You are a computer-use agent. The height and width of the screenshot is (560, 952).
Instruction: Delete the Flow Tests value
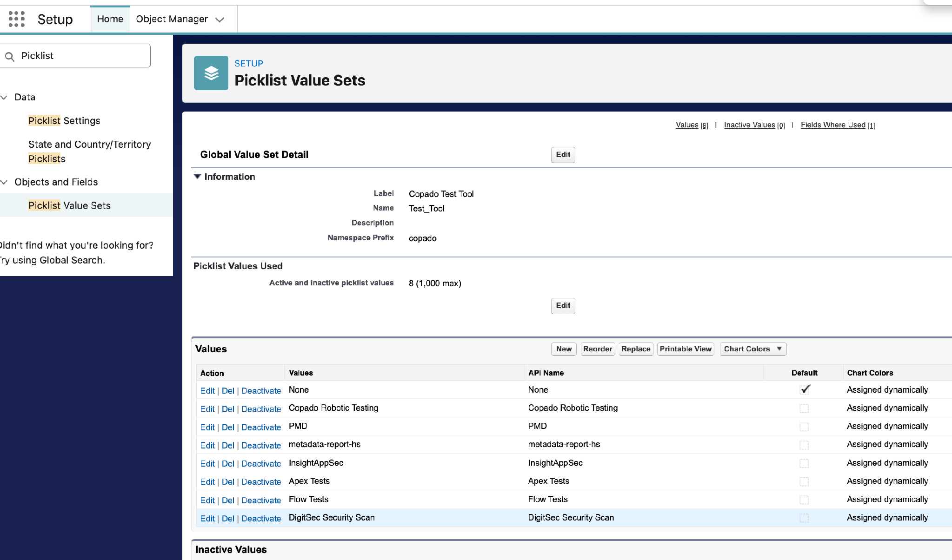click(x=228, y=501)
